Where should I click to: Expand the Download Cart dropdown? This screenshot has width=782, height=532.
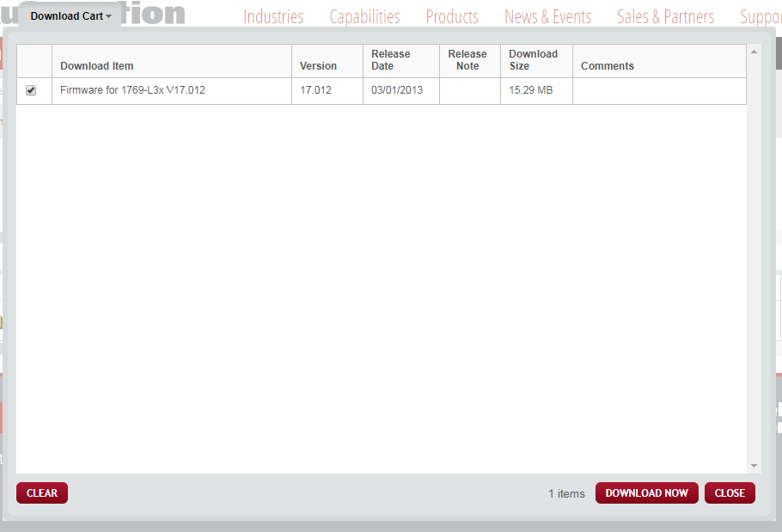[70, 16]
